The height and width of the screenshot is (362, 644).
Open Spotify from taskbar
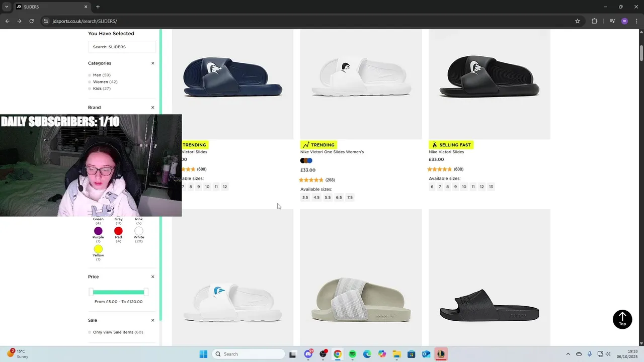(x=352, y=354)
